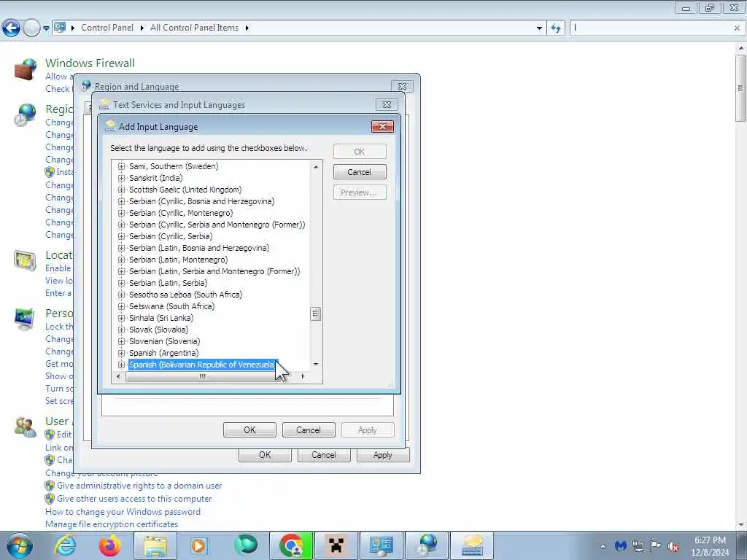Image resolution: width=747 pixels, height=560 pixels.
Task: Expand Spanish (Bolivarian Republic of Venezuela) node
Action: tap(121, 365)
